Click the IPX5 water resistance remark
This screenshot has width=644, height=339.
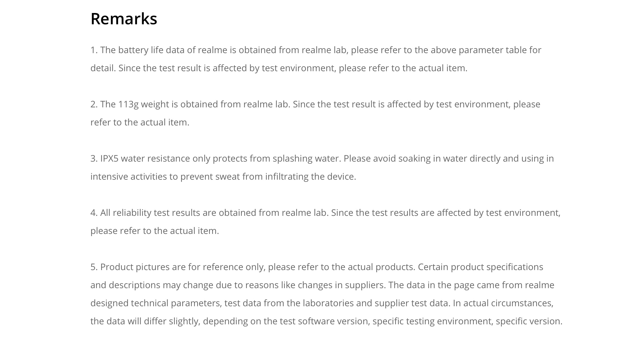pyautogui.click(x=322, y=168)
